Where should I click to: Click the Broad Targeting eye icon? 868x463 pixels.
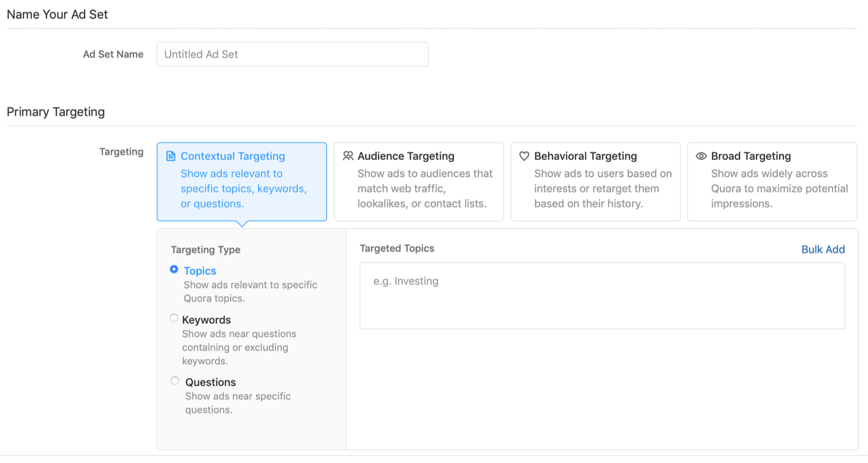tap(701, 156)
